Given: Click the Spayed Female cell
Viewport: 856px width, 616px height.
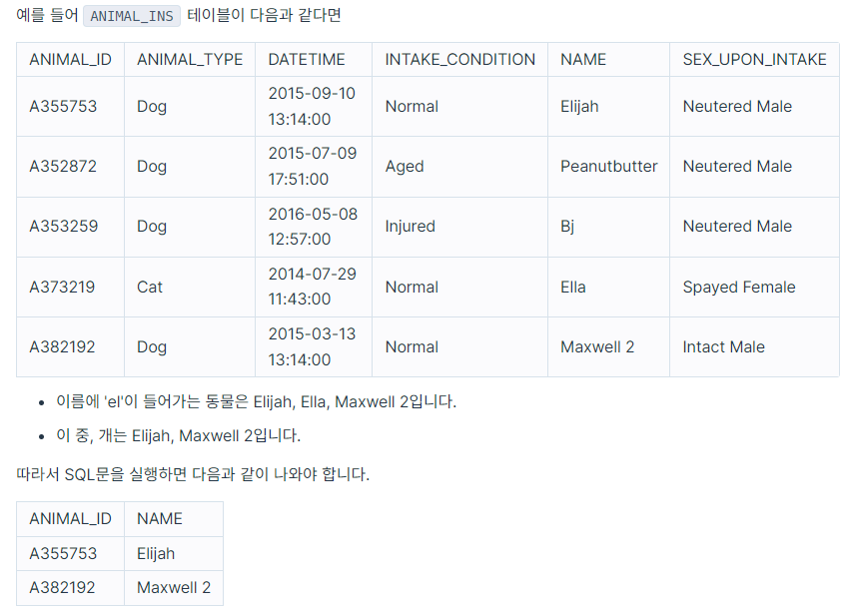Looking at the screenshot, I should 754,287.
